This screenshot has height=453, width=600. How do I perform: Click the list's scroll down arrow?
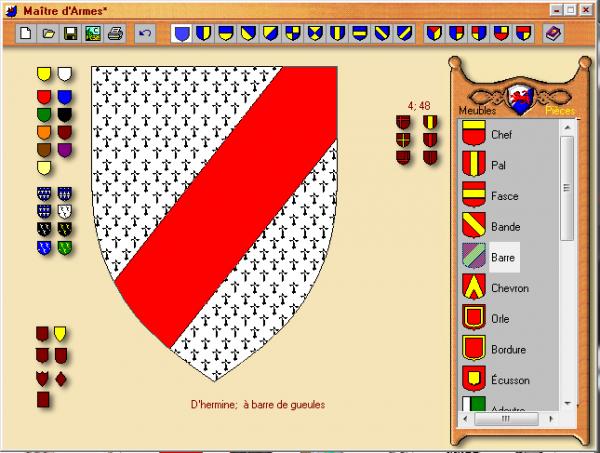(567, 404)
